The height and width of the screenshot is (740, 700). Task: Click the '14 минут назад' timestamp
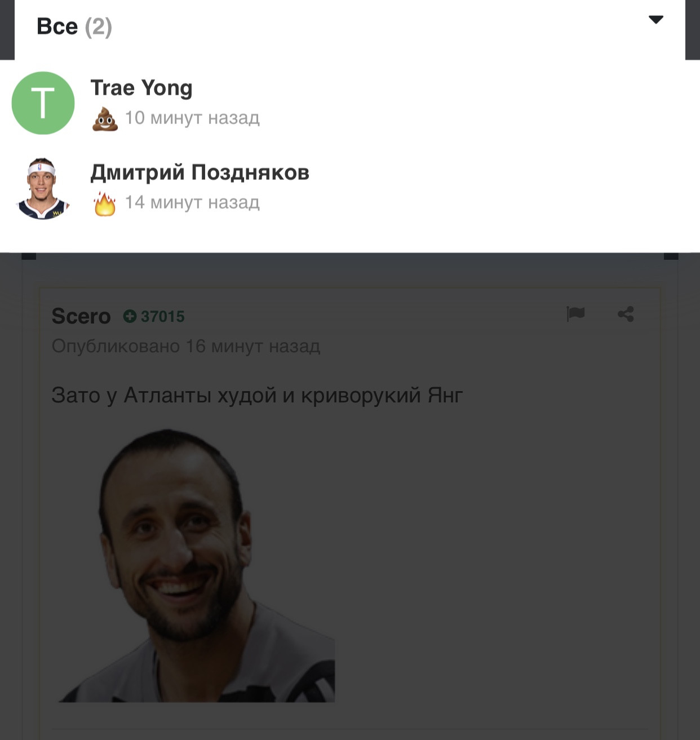pos(192,202)
